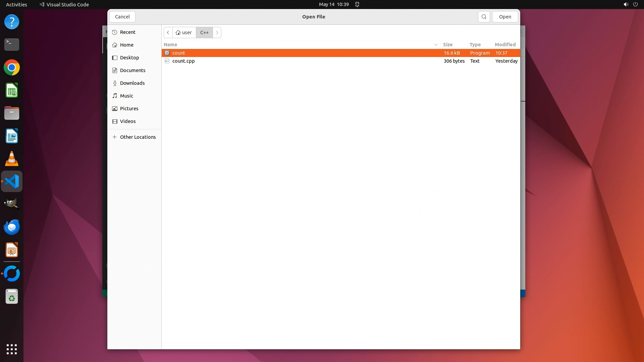Sort files by the Modified column

pos(505,45)
